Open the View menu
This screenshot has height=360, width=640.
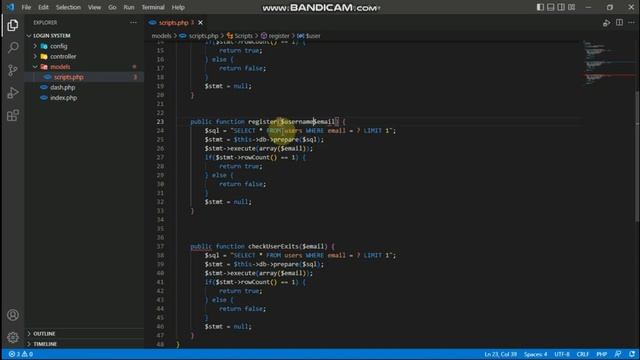pyautogui.click(x=94, y=7)
